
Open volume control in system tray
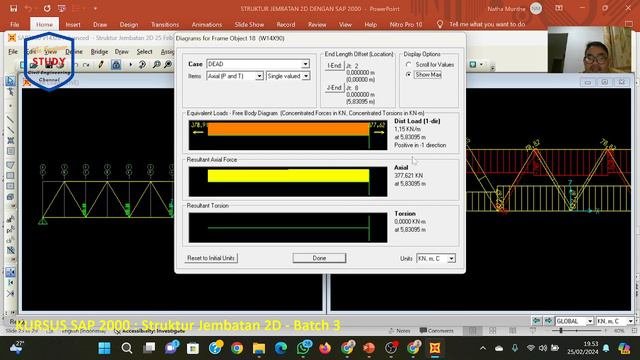(x=543, y=348)
